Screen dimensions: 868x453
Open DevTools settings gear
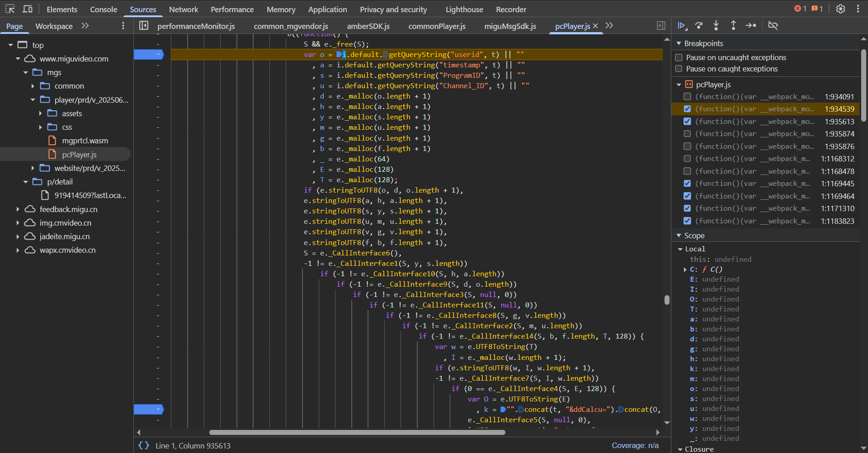point(840,9)
